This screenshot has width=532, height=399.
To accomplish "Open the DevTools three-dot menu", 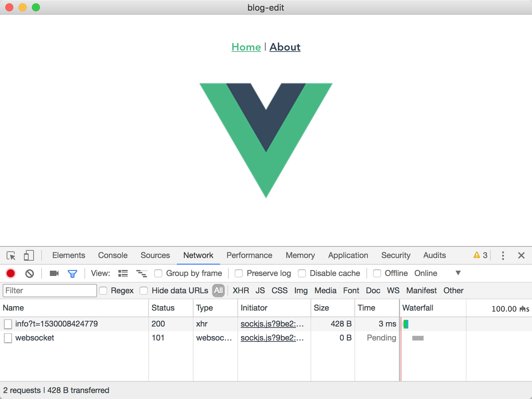I will pyautogui.click(x=503, y=255).
